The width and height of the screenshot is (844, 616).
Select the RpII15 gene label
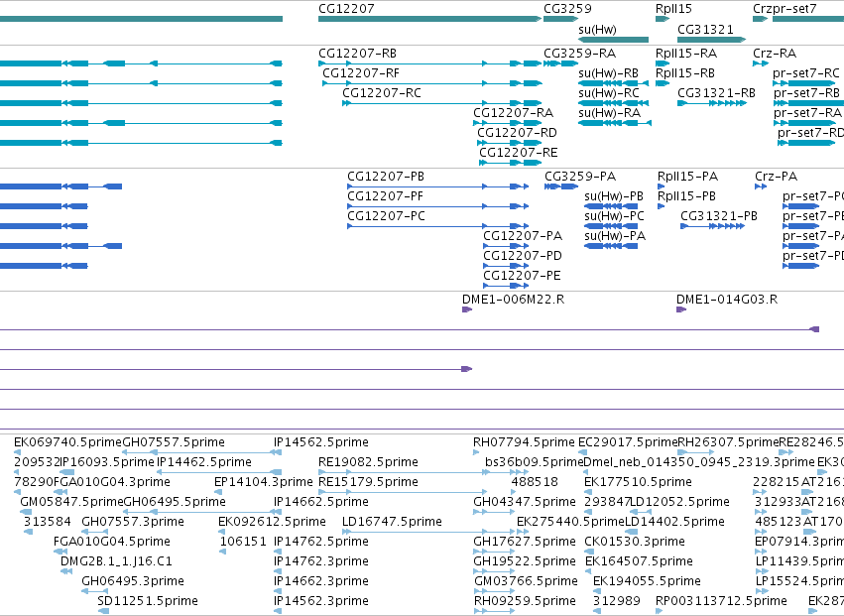tap(673, 9)
